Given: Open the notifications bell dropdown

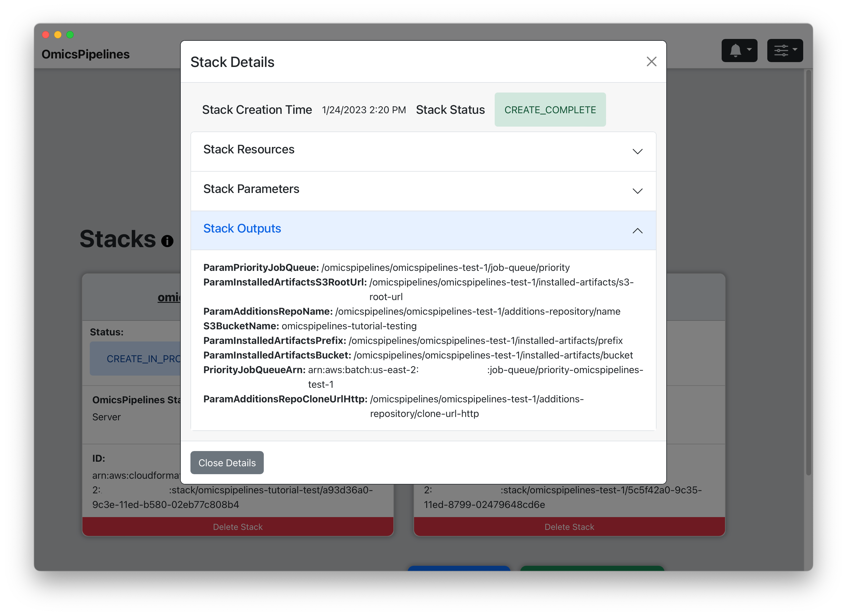Looking at the screenshot, I should tap(739, 51).
